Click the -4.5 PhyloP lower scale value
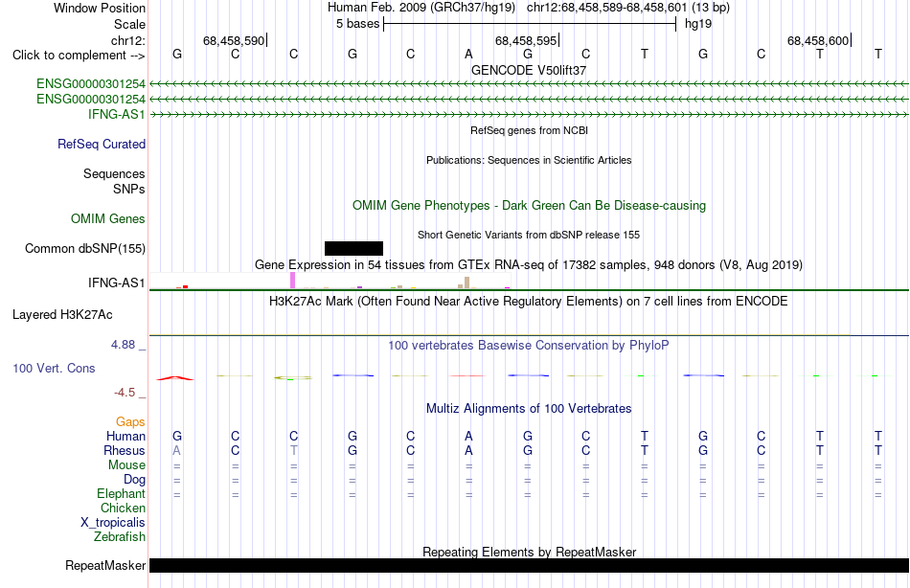 coord(125,393)
